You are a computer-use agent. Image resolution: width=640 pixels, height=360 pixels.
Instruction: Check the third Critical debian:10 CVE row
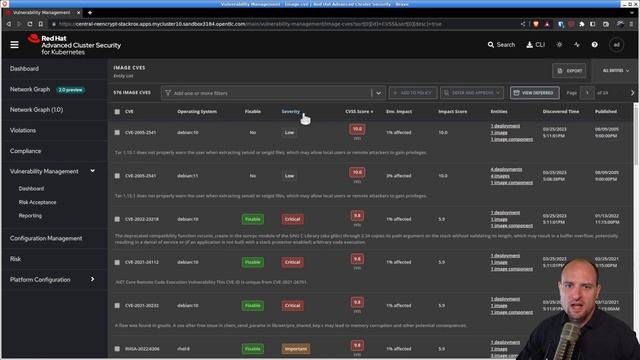pyautogui.click(x=117, y=305)
